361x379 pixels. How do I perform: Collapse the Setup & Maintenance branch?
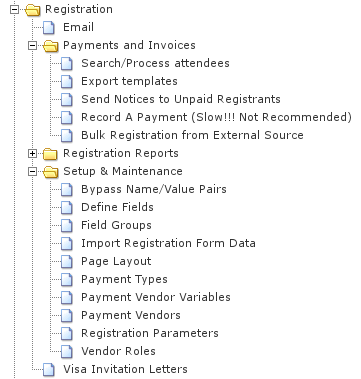pos(32,172)
